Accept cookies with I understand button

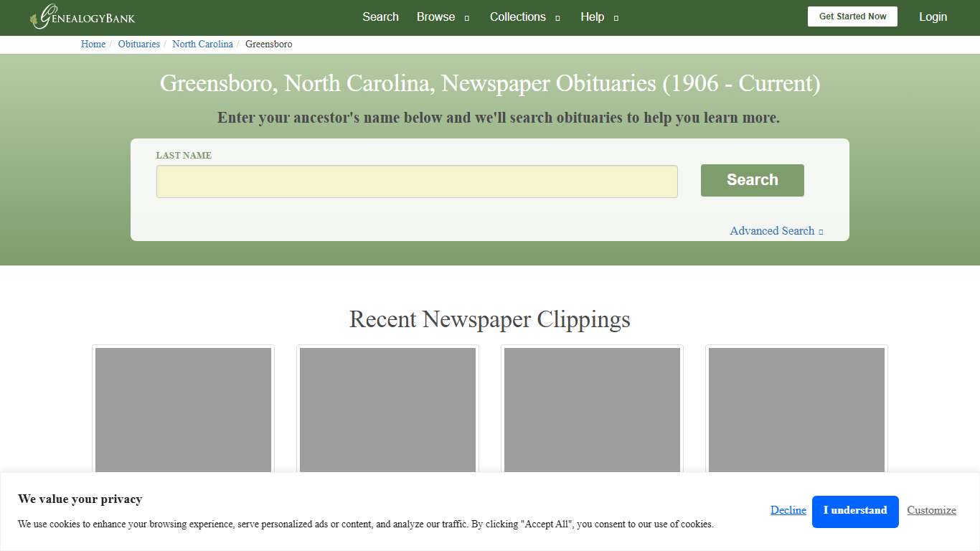point(855,511)
